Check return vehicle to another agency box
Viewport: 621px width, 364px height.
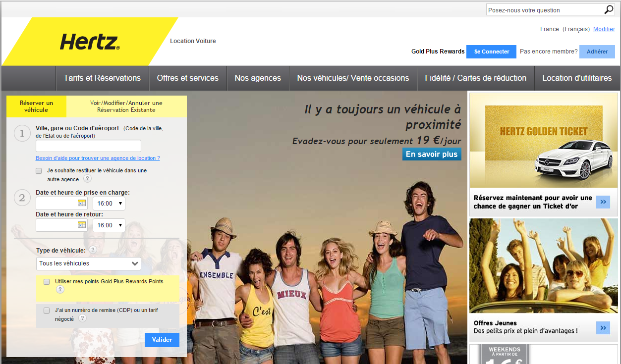coord(39,171)
